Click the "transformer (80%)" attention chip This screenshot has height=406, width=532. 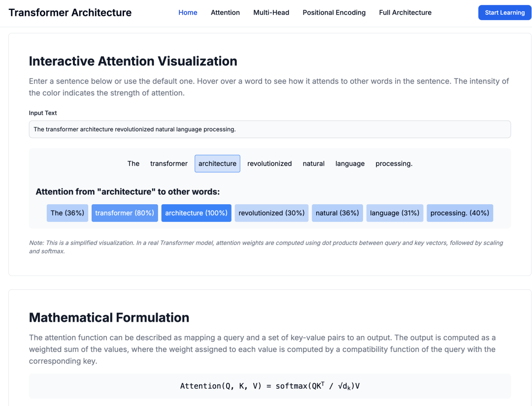[125, 213]
